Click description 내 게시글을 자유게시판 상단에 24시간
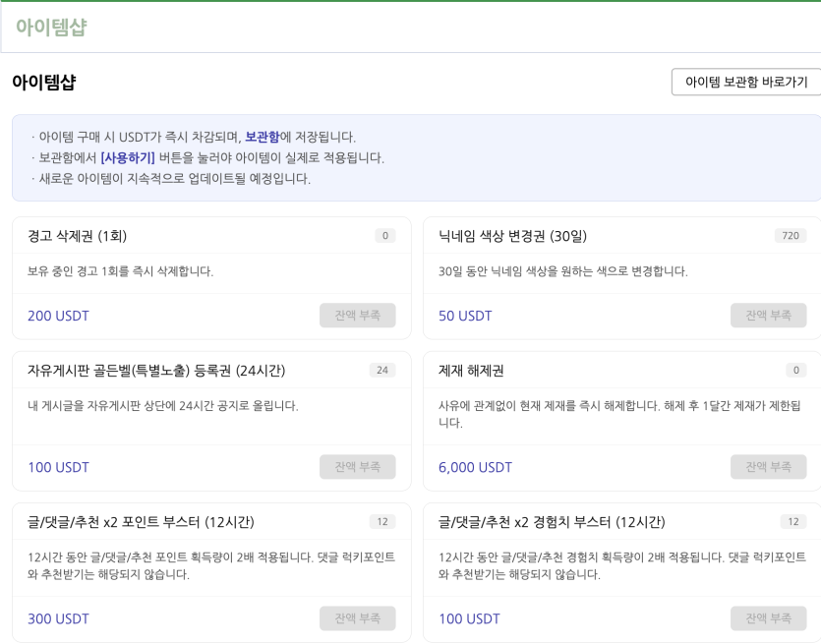Image resolution: width=821 pixels, height=644 pixels. pyautogui.click(x=163, y=406)
